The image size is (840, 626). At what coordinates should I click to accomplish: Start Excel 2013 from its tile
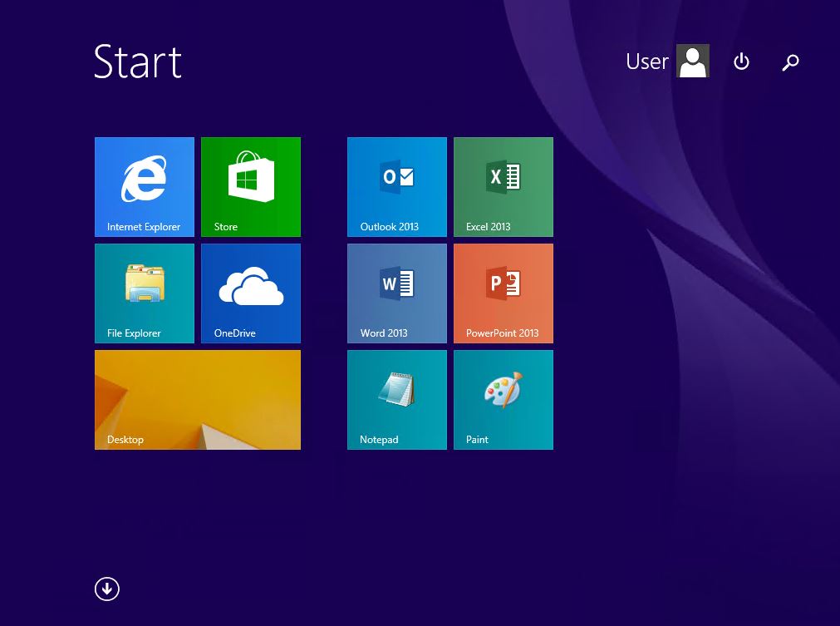(503, 186)
